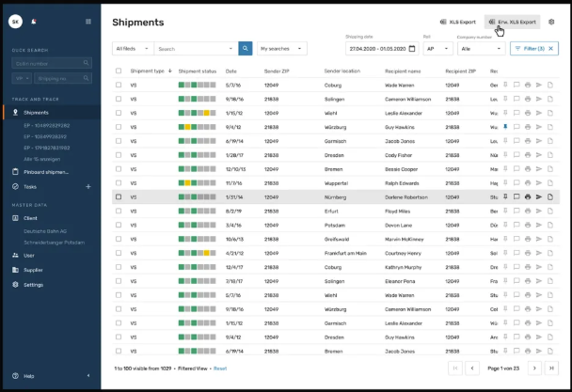Click the status bar of the Courtney Henry row
The width and height of the screenshot is (572, 392).
tap(197, 253)
